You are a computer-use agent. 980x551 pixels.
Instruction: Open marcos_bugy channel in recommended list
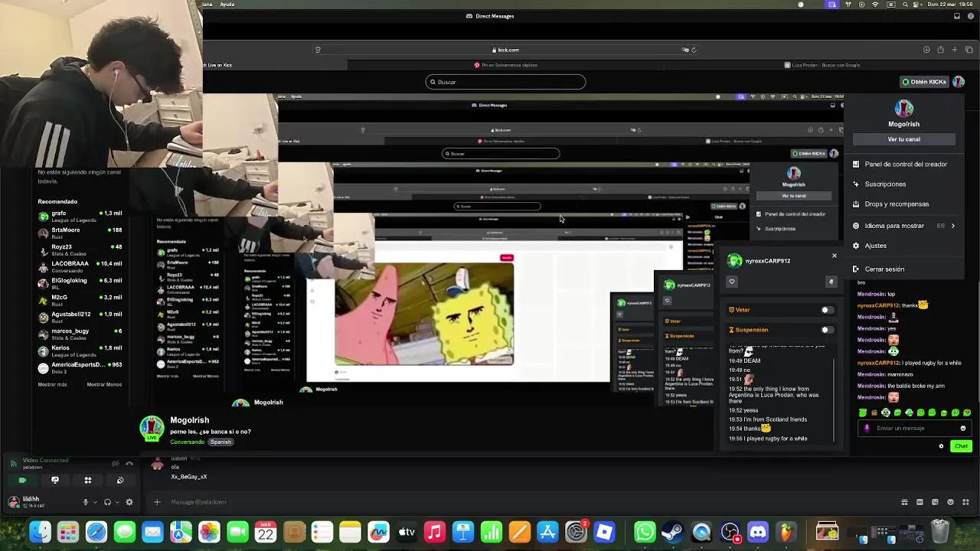point(80,334)
